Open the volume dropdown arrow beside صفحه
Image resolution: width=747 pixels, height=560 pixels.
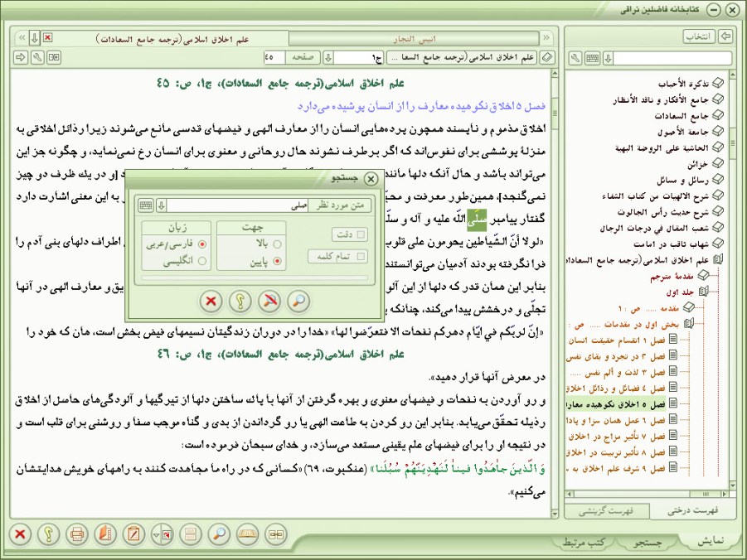327,58
